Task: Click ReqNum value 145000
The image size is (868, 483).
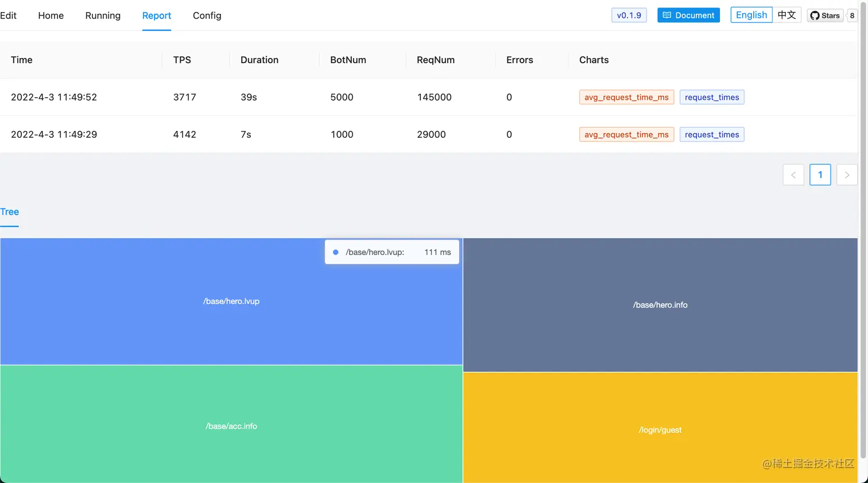Action: 434,97
